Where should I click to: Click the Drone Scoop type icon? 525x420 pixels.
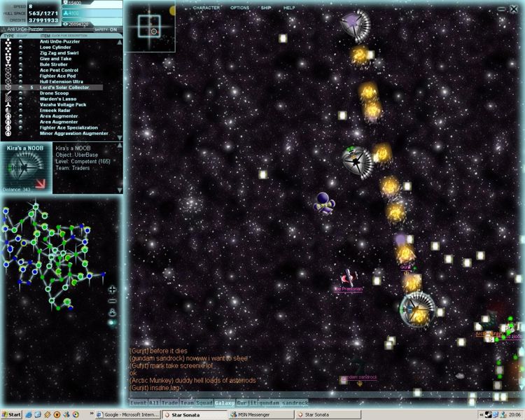click(x=8, y=93)
